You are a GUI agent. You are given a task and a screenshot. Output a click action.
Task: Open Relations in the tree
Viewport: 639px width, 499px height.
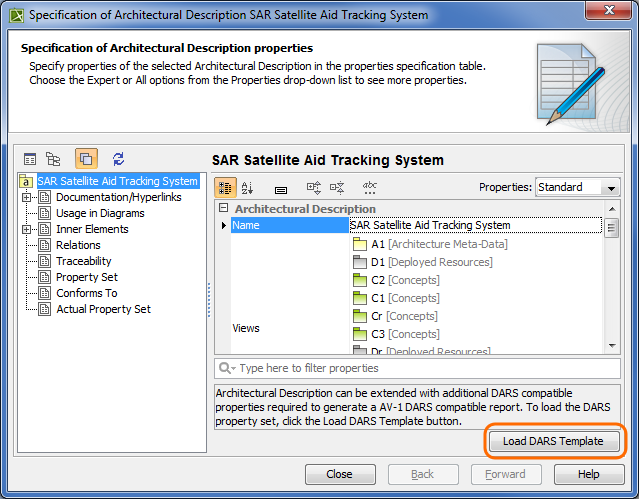point(78,245)
